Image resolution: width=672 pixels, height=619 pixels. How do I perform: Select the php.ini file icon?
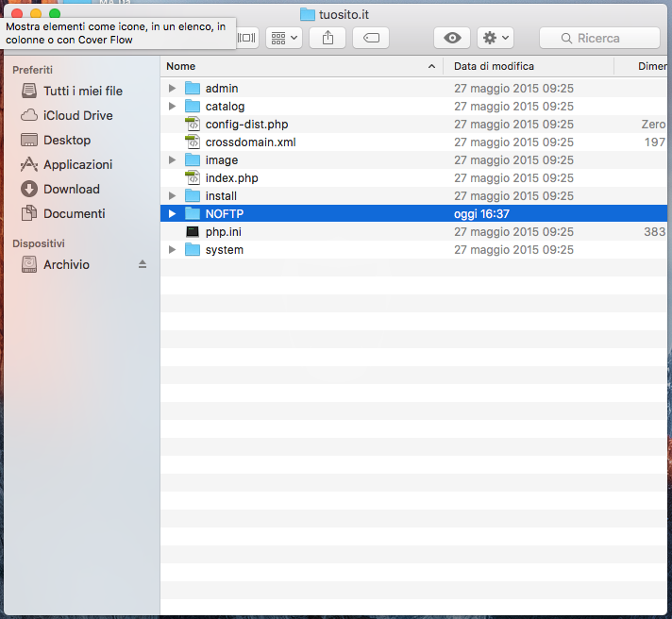pos(193,232)
